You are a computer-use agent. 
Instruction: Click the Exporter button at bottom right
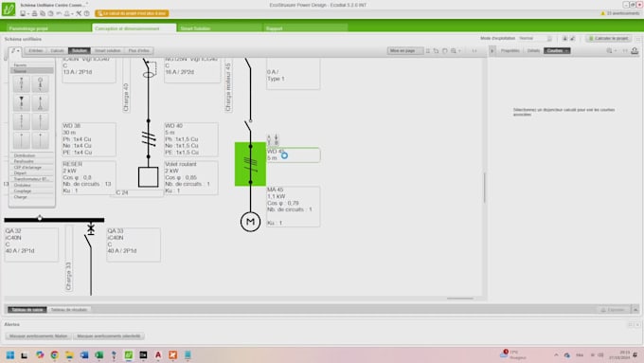point(613,310)
